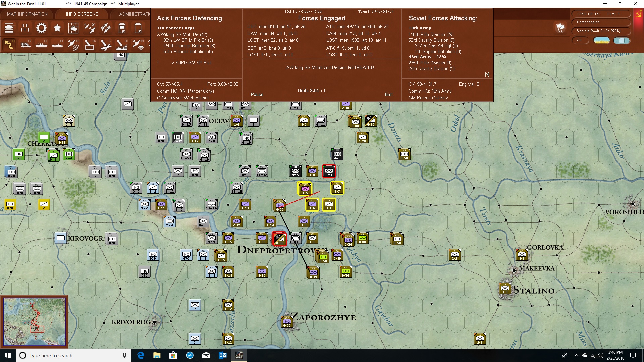Click 26th Cavalry Division entry
The image size is (644, 362).
pos(431,68)
